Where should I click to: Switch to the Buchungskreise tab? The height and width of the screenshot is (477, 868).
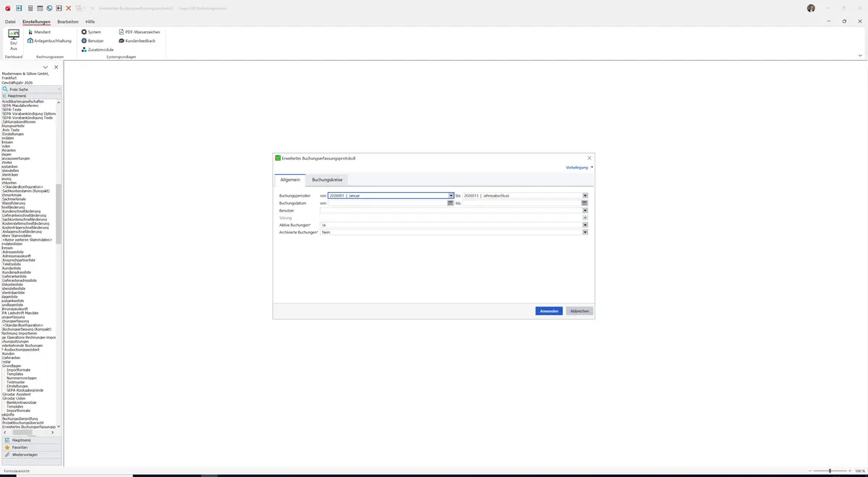[328, 179]
